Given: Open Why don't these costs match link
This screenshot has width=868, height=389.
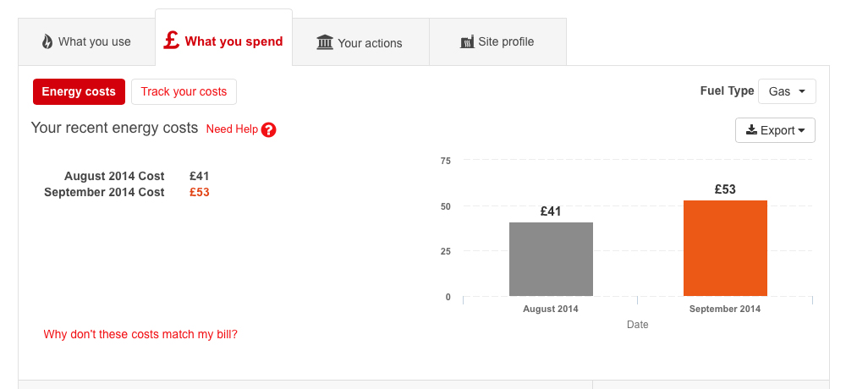Looking at the screenshot, I should 140,334.
